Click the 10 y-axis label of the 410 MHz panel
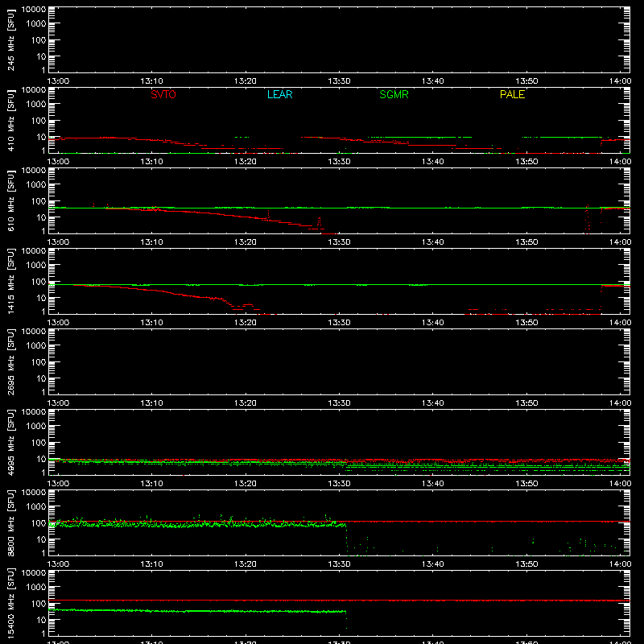This screenshot has width=644, height=644. (41, 137)
